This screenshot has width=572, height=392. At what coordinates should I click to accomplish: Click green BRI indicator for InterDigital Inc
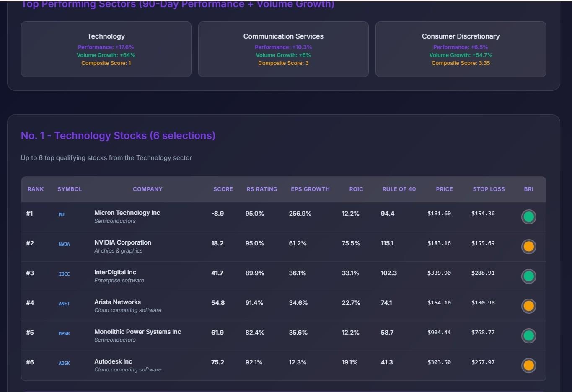coord(528,276)
